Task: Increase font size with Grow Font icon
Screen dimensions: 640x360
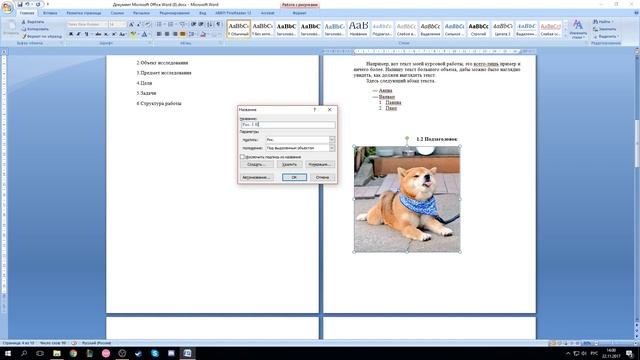Action: click(131, 24)
